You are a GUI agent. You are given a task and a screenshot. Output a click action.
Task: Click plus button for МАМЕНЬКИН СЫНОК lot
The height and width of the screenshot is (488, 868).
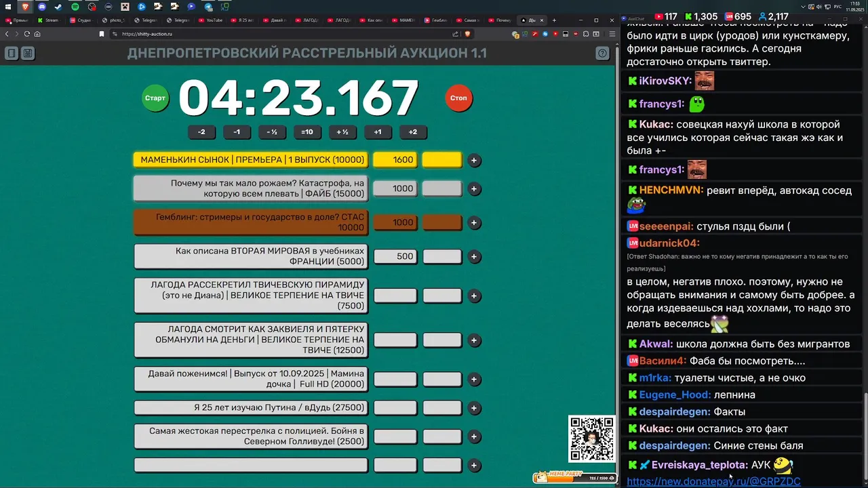(474, 160)
